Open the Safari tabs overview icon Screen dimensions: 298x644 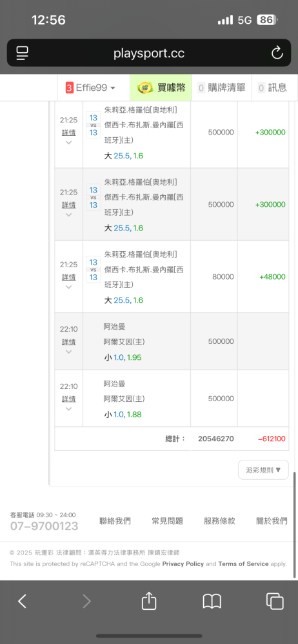275,601
